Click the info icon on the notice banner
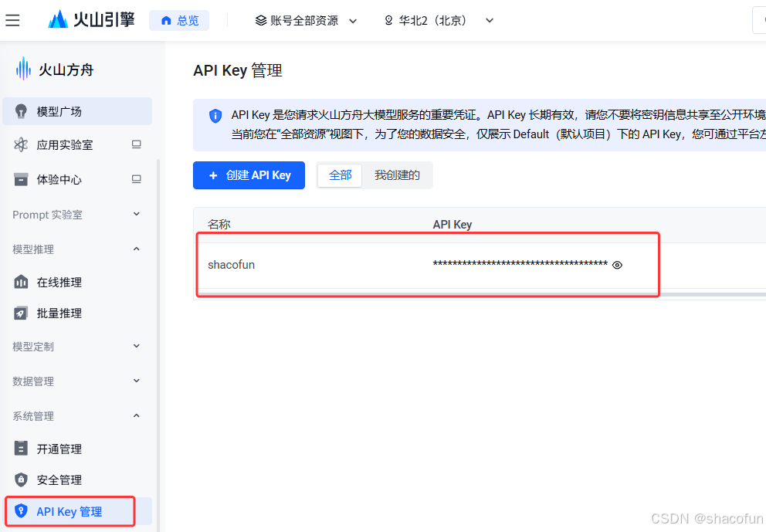The height and width of the screenshot is (532, 766). pos(215,116)
